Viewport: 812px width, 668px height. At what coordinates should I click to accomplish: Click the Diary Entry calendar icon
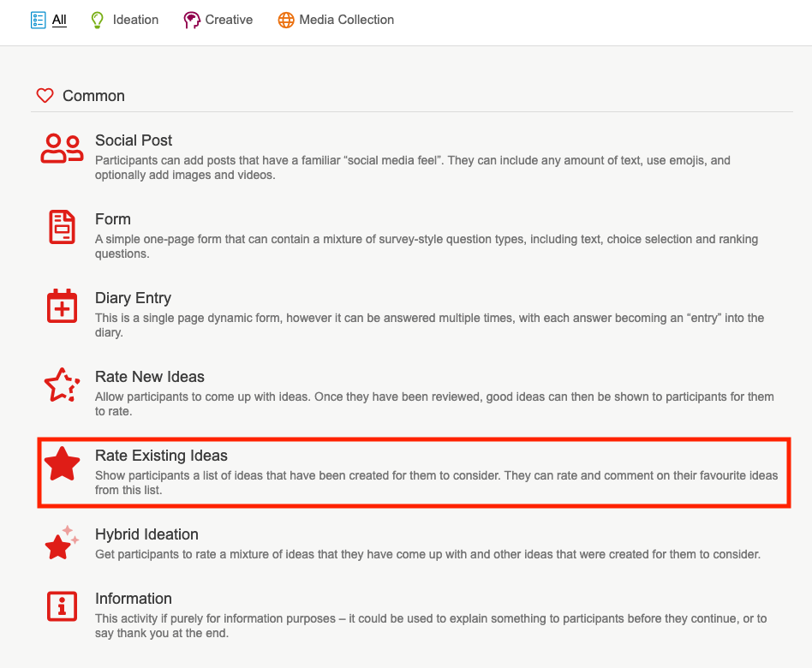(62, 306)
